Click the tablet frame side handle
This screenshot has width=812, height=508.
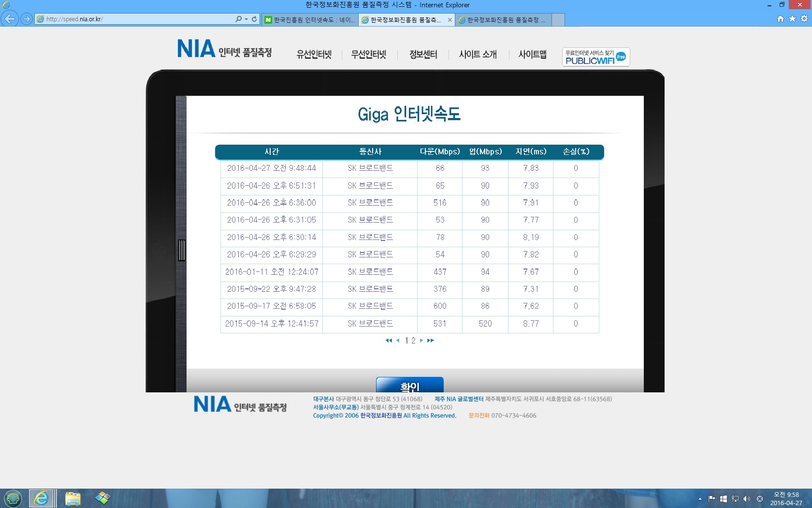click(182, 250)
